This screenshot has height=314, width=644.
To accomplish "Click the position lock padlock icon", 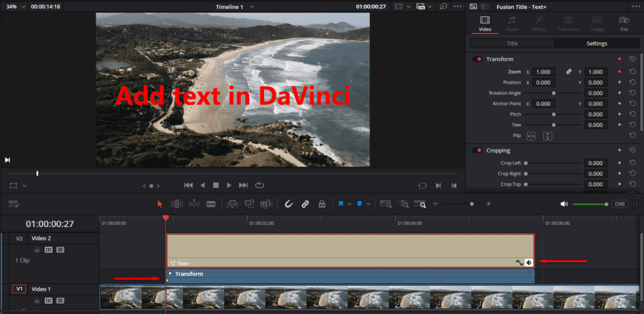I will pyautogui.click(x=321, y=204).
